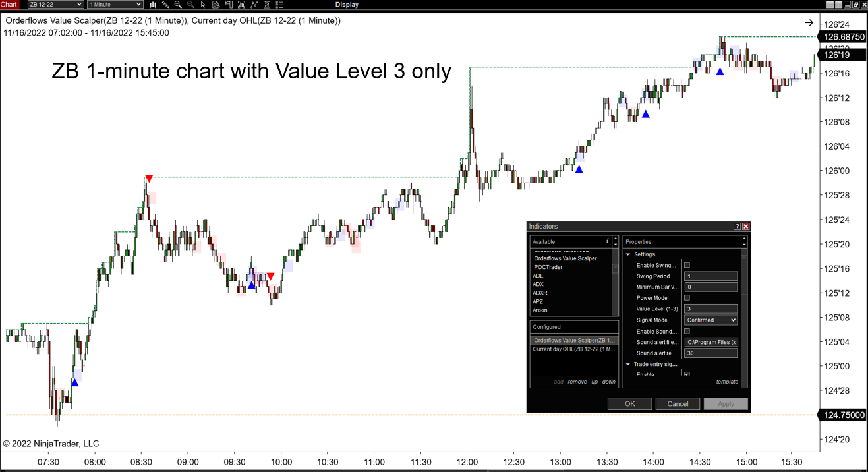Click the OK button in Indicators dialog
Viewport: 868px width, 472px height.
pos(629,403)
